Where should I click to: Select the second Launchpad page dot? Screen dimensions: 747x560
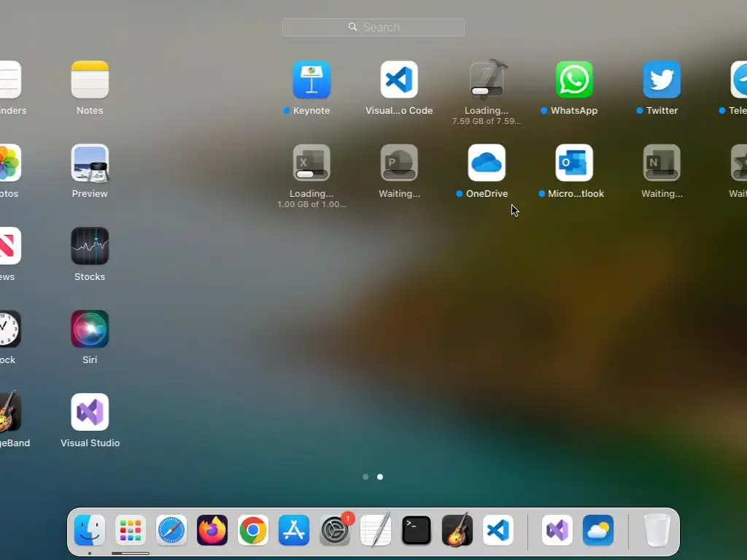tap(380, 477)
